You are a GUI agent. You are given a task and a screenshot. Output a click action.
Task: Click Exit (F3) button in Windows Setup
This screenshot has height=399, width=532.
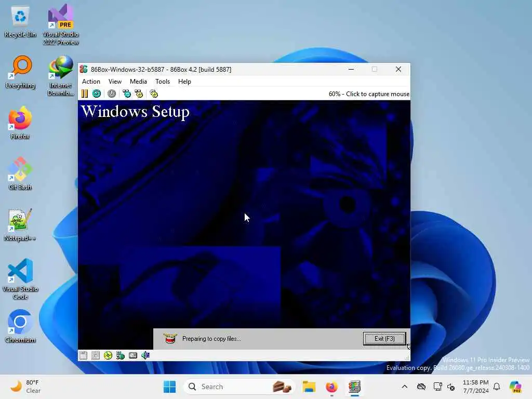pyautogui.click(x=384, y=339)
